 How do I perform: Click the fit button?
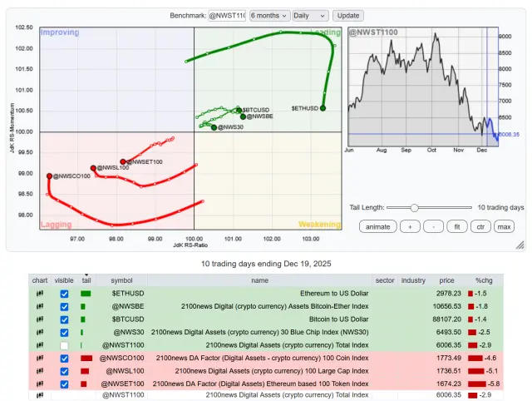(x=457, y=227)
